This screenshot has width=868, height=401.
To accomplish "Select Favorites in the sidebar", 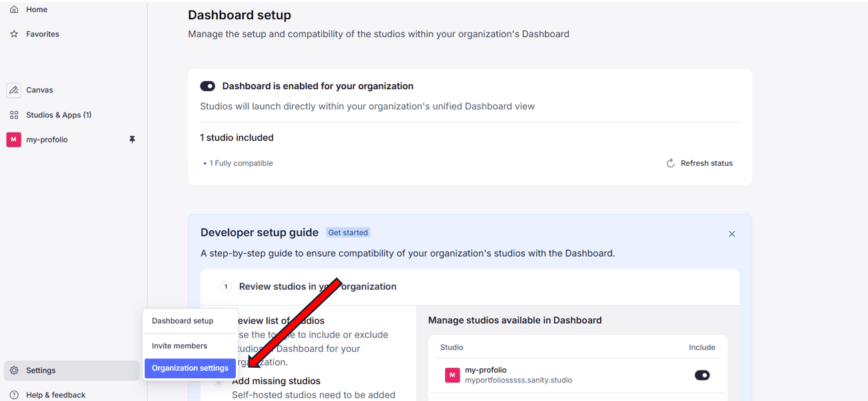I will 42,33.
